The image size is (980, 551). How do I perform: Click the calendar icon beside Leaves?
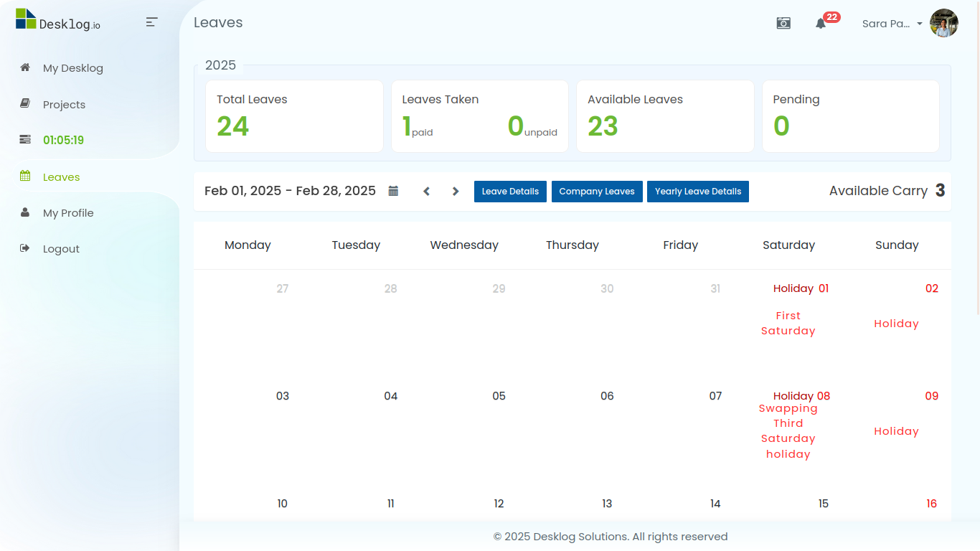click(x=25, y=176)
